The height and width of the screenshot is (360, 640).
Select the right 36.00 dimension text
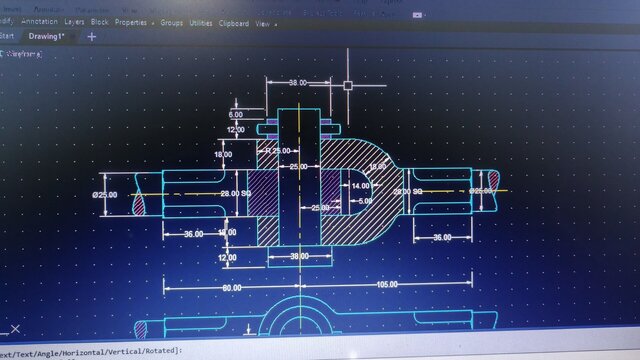(442, 237)
